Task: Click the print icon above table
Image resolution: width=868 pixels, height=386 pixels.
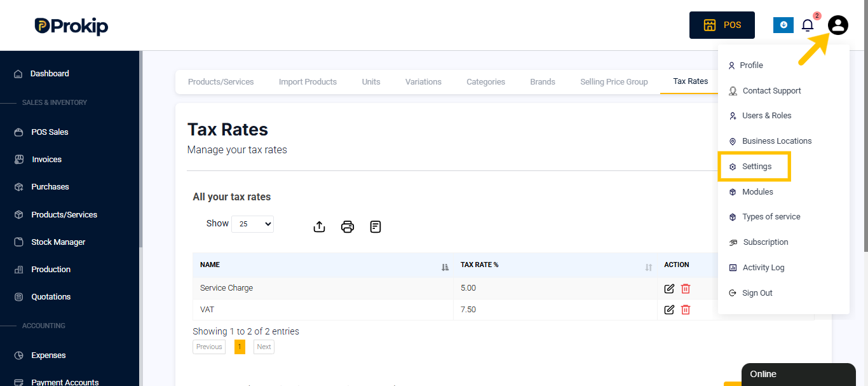Action: point(348,226)
